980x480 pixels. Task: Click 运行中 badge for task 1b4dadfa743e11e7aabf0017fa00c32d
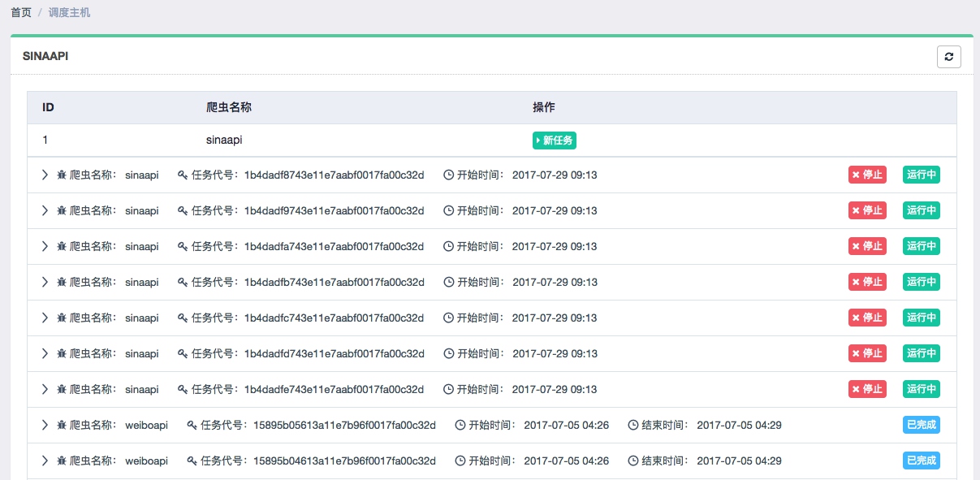tap(922, 246)
